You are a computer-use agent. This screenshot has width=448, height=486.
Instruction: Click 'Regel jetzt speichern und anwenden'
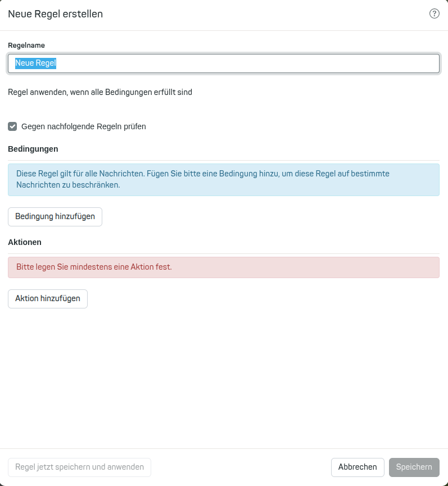(x=79, y=467)
